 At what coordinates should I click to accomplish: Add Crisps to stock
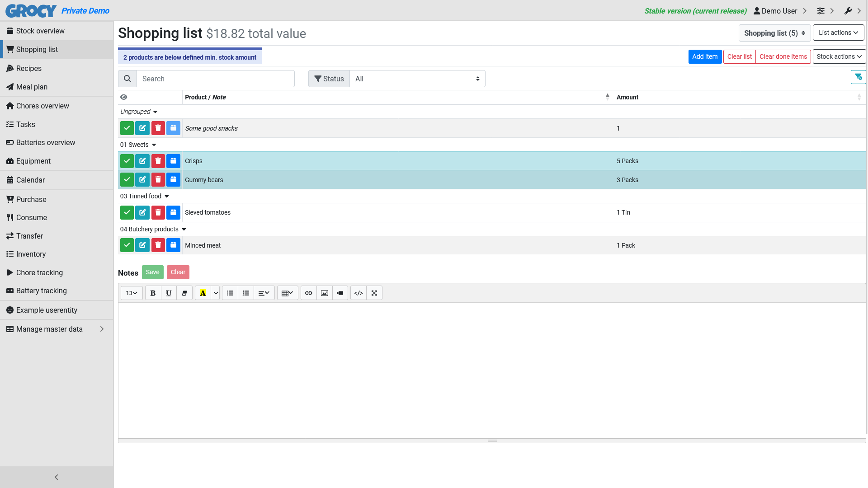(x=173, y=161)
